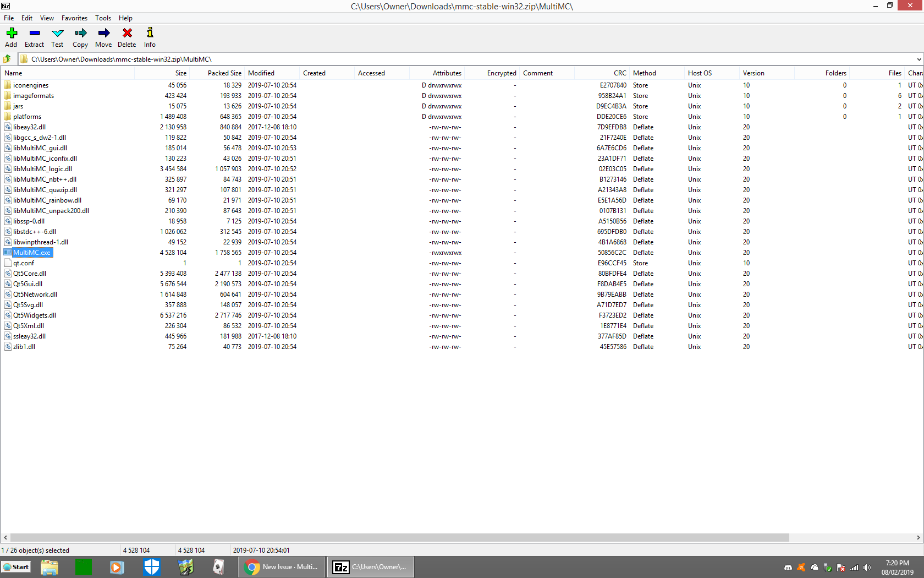Sort files by the Size column

click(x=180, y=73)
